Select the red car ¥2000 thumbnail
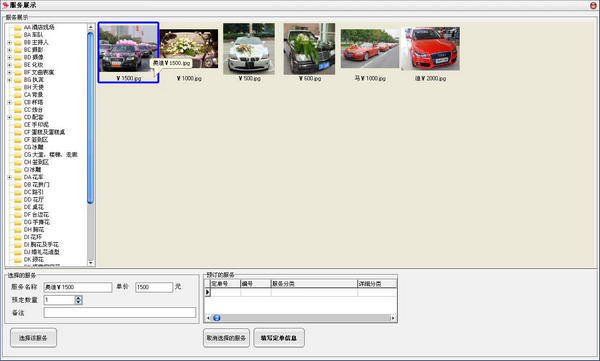The height and width of the screenshot is (361, 600). (430, 49)
